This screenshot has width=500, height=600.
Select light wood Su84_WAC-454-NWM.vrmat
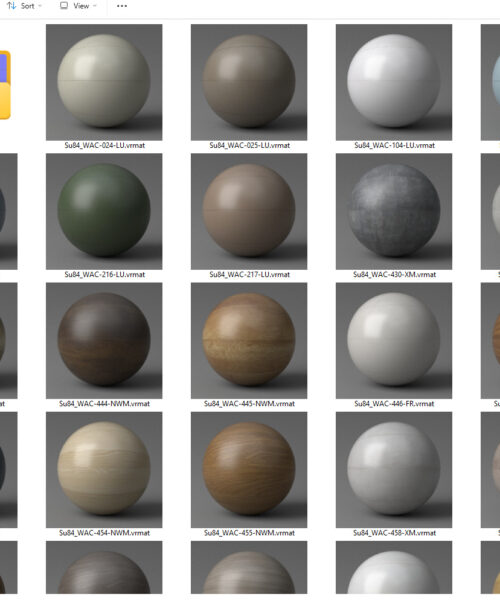click(x=104, y=470)
